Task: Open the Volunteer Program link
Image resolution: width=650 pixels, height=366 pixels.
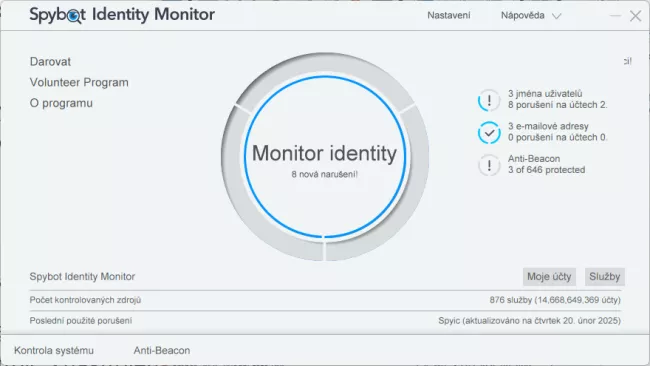Action: tap(79, 82)
